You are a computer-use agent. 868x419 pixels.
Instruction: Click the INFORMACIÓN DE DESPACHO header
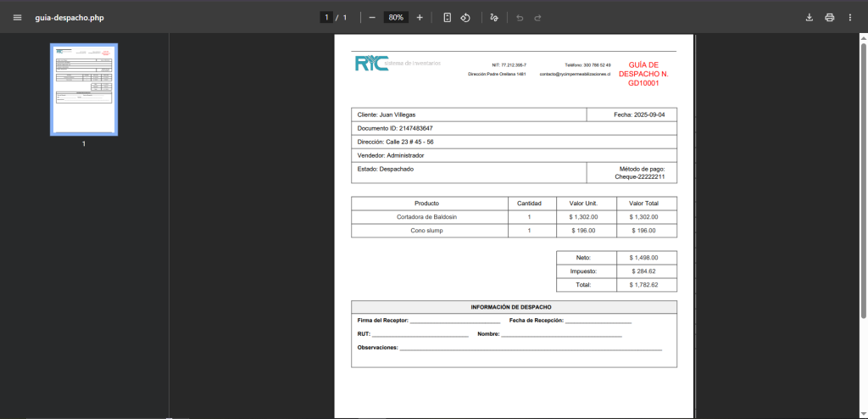[x=514, y=306]
